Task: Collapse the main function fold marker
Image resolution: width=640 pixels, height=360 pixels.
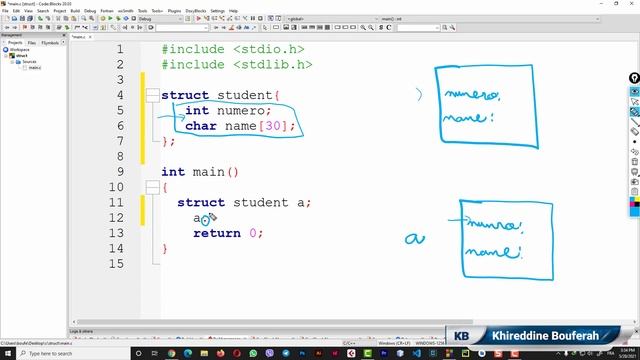Action: coord(153,187)
